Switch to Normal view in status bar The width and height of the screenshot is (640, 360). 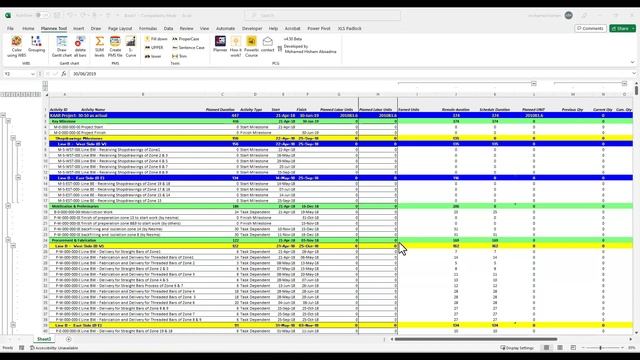(x=546, y=348)
